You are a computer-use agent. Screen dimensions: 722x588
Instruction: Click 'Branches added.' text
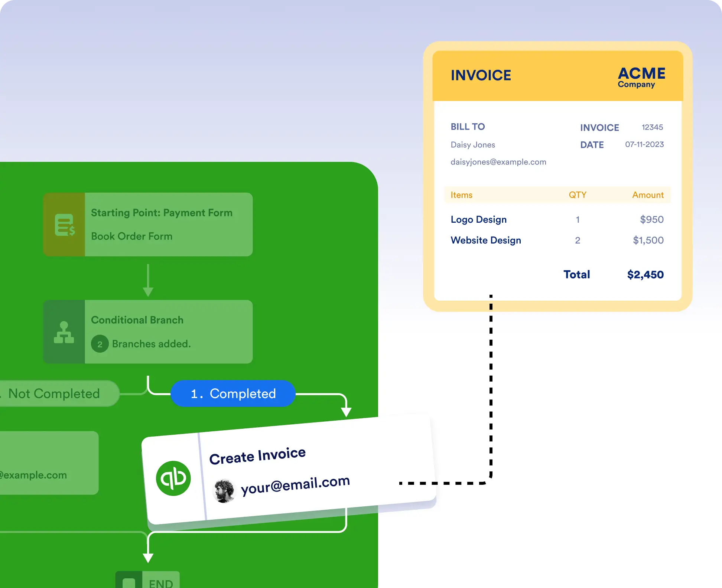[x=152, y=344]
